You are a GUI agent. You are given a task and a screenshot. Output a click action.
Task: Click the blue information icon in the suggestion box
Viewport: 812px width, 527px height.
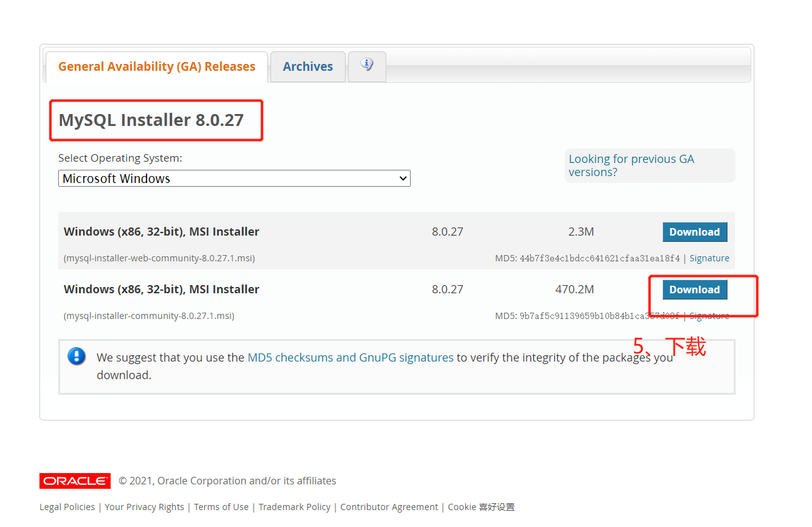(76, 356)
